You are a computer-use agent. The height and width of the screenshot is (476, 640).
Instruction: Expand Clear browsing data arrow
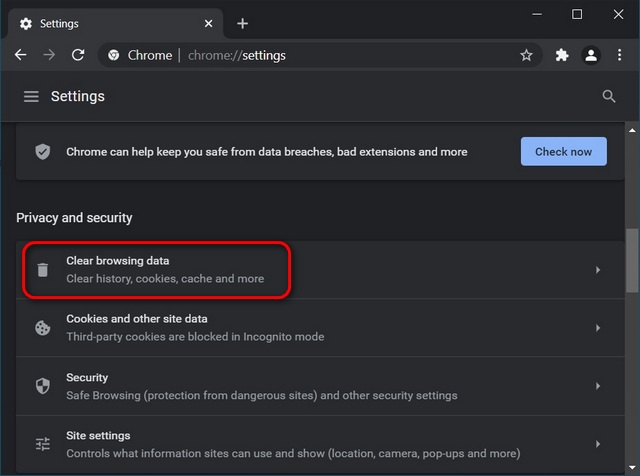pos(598,270)
